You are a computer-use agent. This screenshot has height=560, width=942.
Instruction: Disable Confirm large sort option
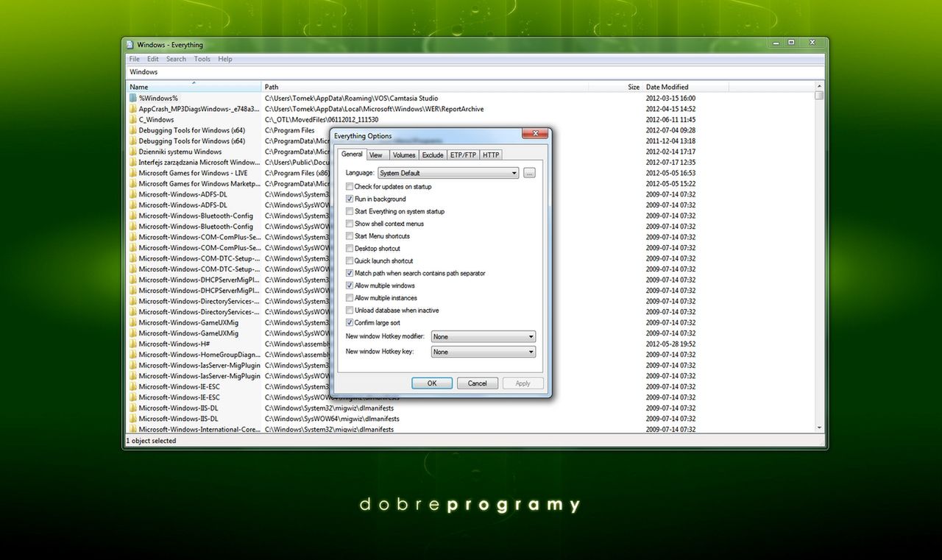pyautogui.click(x=350, y=323)
